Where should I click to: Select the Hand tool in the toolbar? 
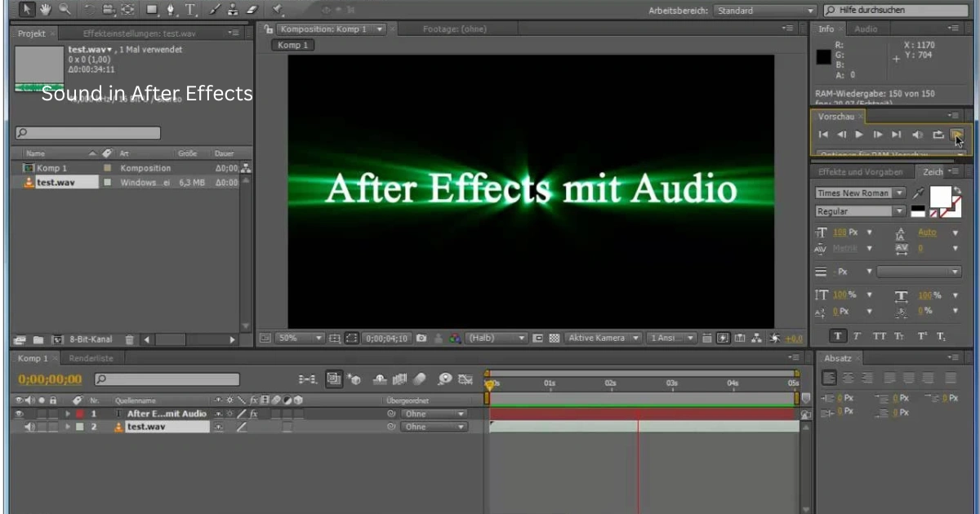pyautogui.click(x=45, y=10)
